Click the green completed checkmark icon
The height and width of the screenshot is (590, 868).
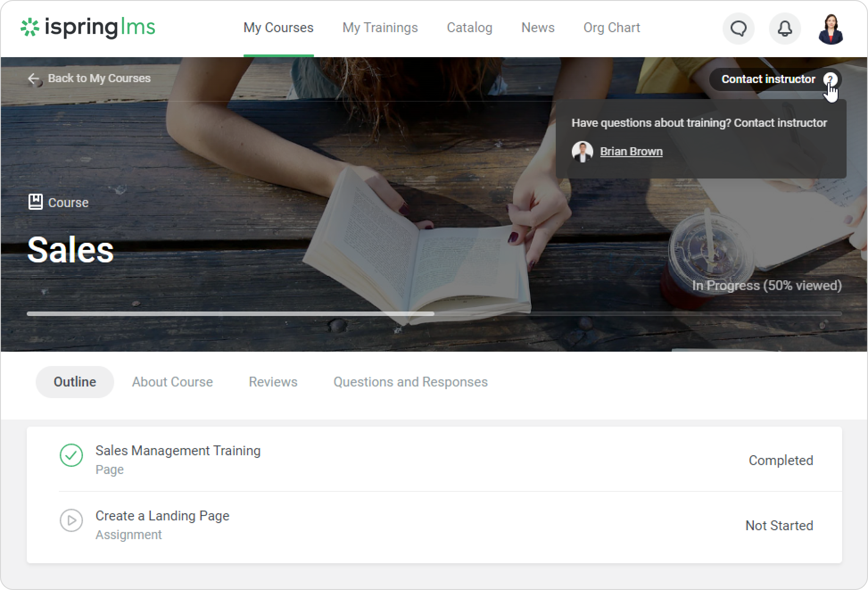pos(71,455)
